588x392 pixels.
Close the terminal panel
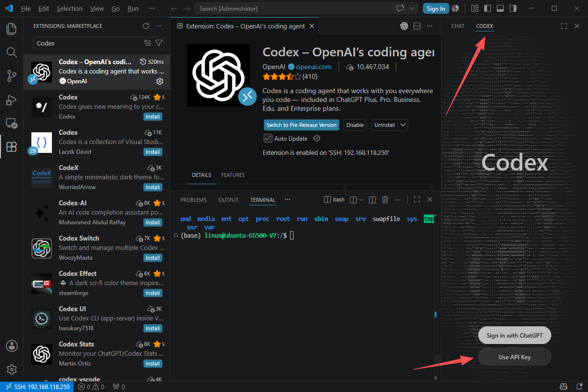click(430, 199)
